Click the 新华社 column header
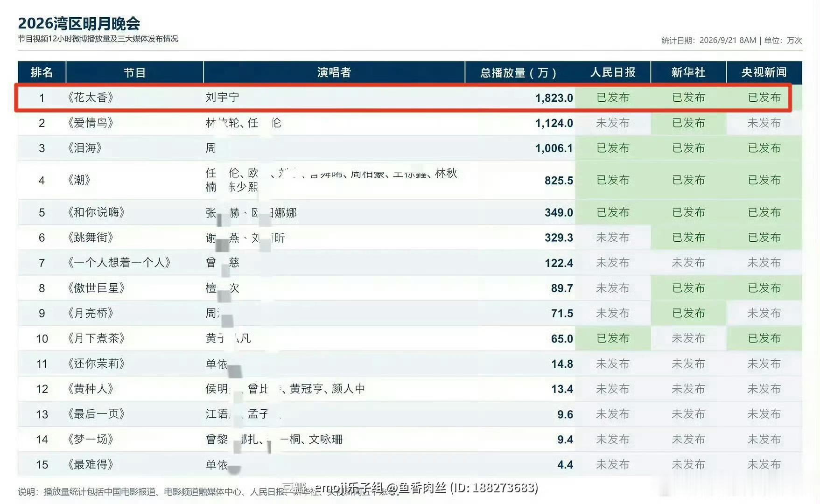Image resolution: width=820 pixels, height=504 pixels. click(x=688, y=72)
